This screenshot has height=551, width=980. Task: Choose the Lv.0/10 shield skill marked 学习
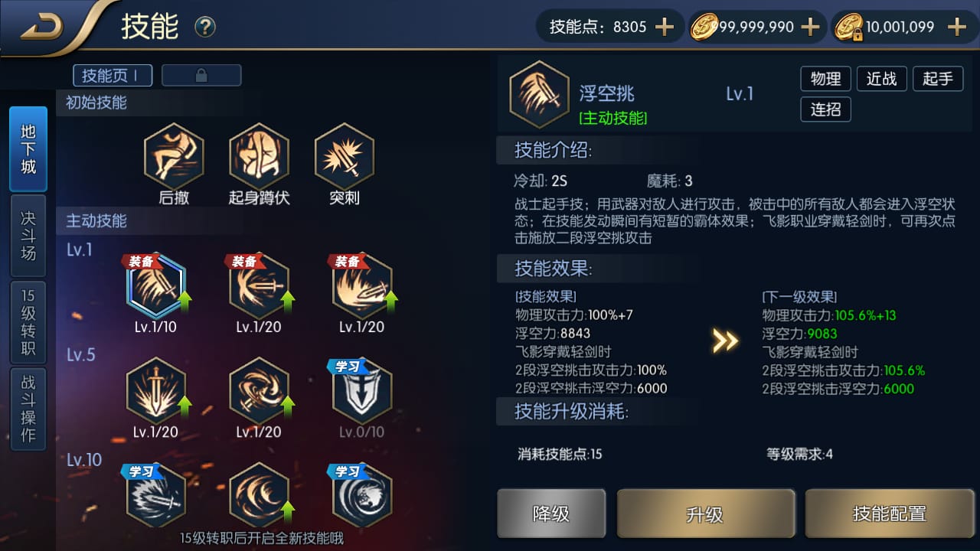point(362,391)
